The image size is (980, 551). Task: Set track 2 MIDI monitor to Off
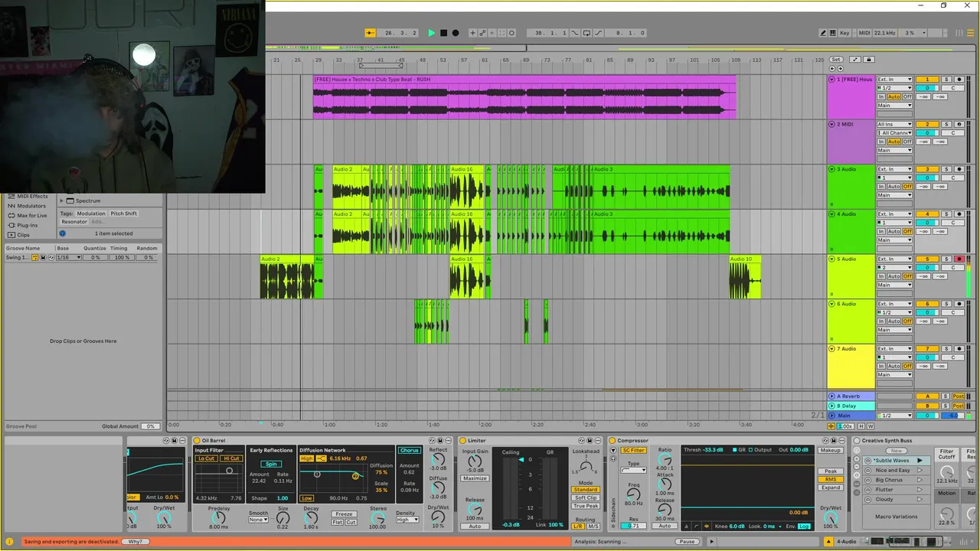[x=907, y=142]
